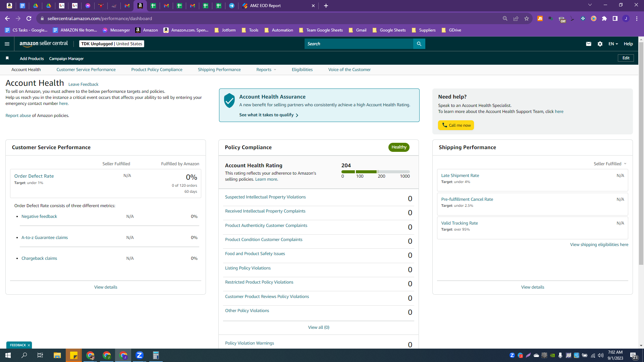Click View shipping eligibilities here
This screenshot has height=362, width=644.
pyautogui.click(x=599, y=245)
